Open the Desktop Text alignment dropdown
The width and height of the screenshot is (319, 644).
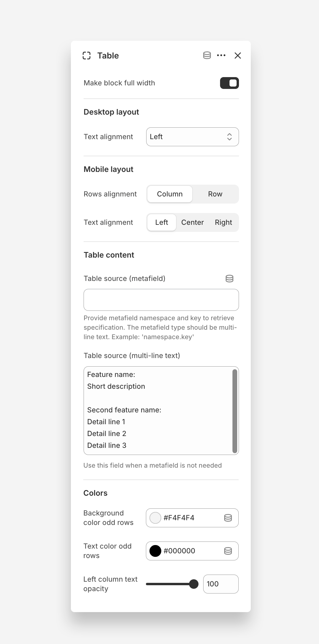pos(192,137)
